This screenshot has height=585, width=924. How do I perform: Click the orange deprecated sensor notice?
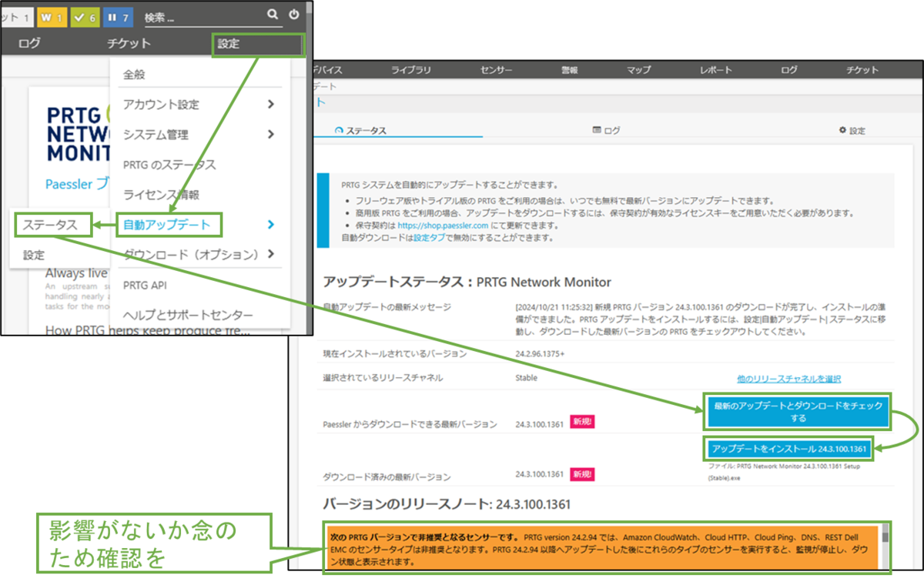click(601, 547)
